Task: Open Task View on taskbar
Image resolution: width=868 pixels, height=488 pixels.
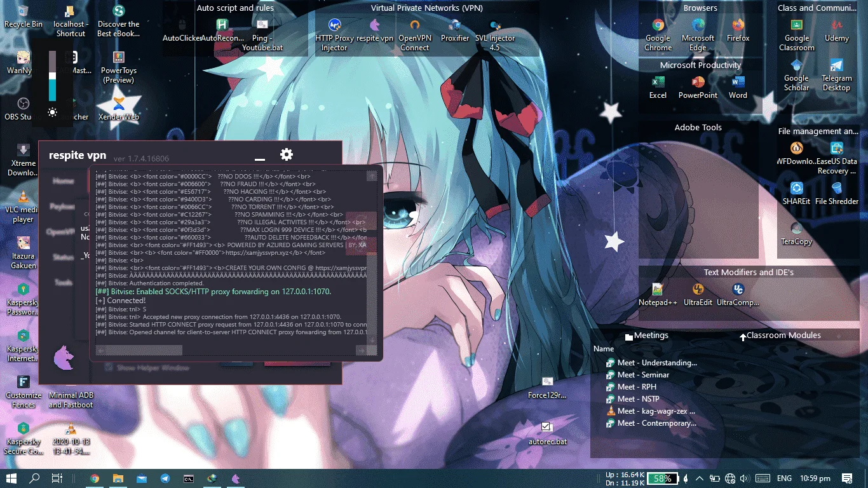Action: (57, 478)
